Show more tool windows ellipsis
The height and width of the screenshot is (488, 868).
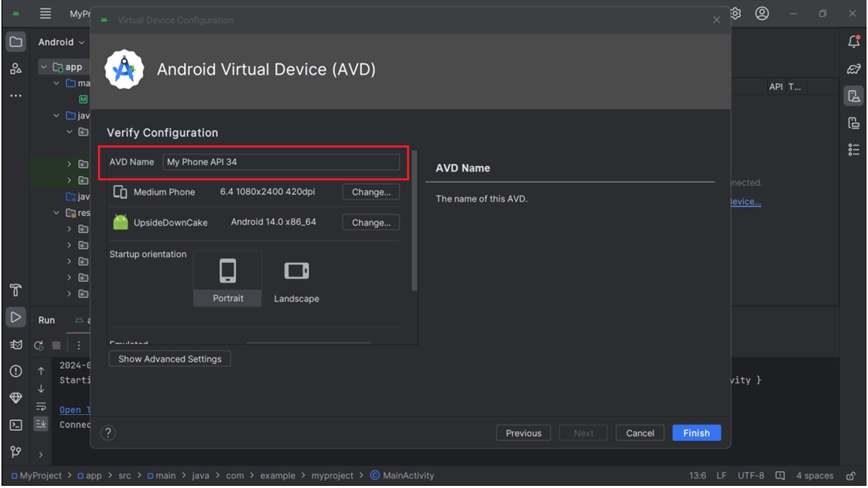tap(16, 96)
